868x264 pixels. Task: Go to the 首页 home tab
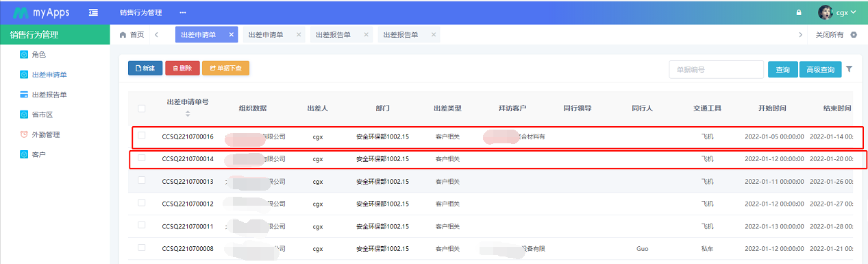pyautogui.click(x=132, y=34)
